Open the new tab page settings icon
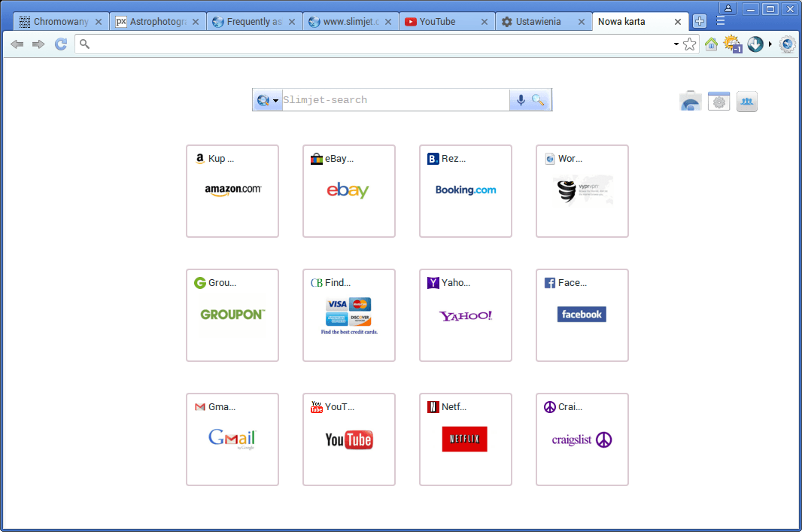The width and height of the screenshot is (802, 532). pos(718,102)
